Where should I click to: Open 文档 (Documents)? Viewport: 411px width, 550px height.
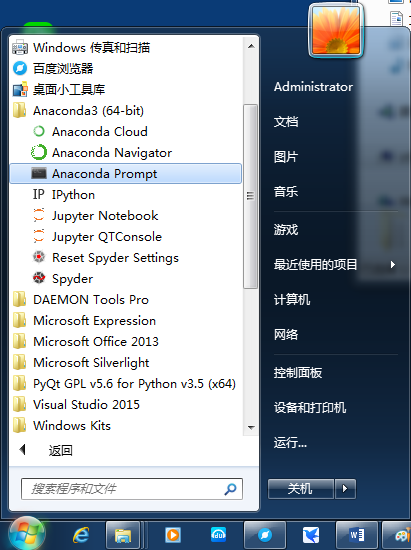point(286,122)
